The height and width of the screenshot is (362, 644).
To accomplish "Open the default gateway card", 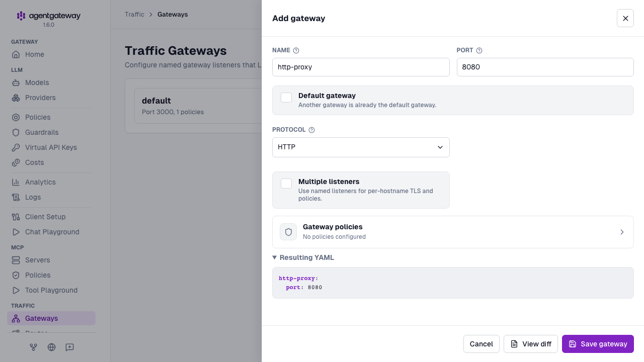I will click(x=198, y=106).
